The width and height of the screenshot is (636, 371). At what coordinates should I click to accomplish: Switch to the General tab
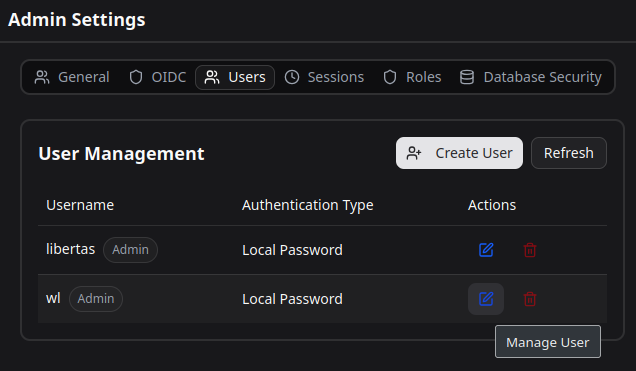click(72, 77)
